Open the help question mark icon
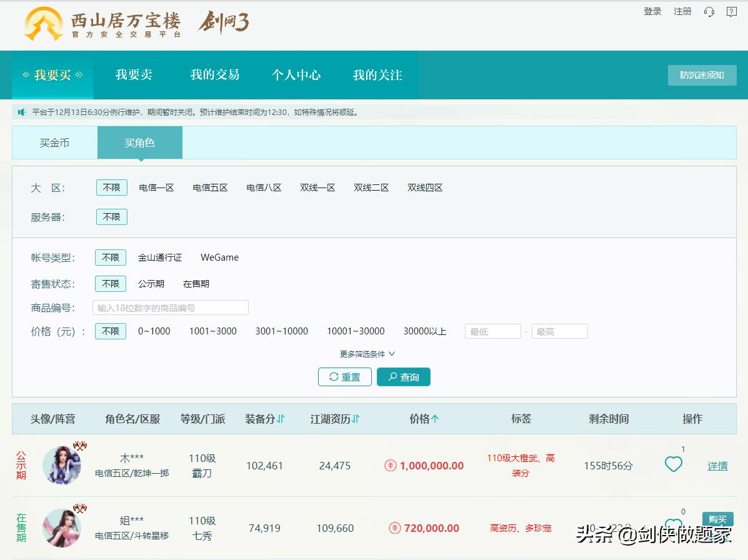 pyautogui.click(x=731, y=11)
